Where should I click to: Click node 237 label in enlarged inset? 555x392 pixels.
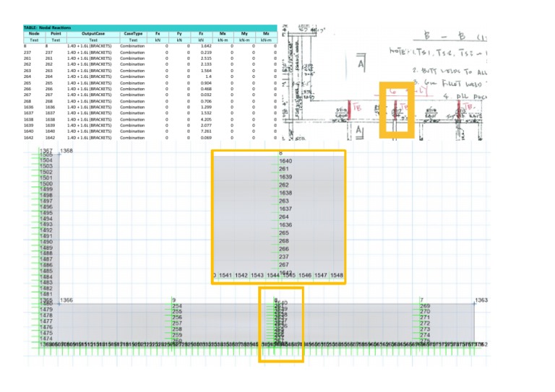284,257
